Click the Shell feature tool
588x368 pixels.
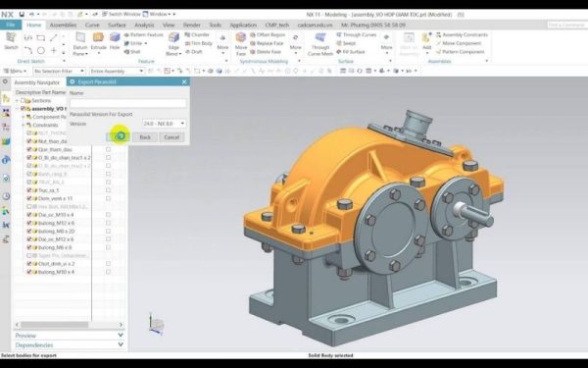point(132,52)
